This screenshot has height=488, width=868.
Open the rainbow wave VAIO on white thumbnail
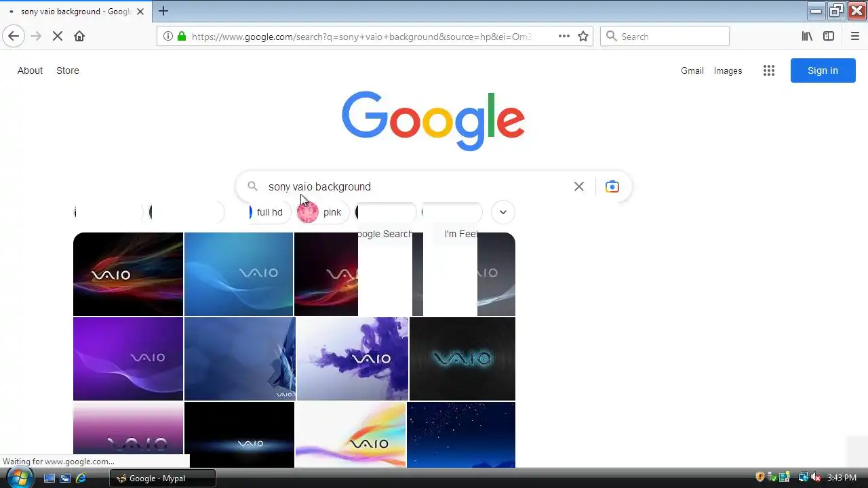[351, 434]
